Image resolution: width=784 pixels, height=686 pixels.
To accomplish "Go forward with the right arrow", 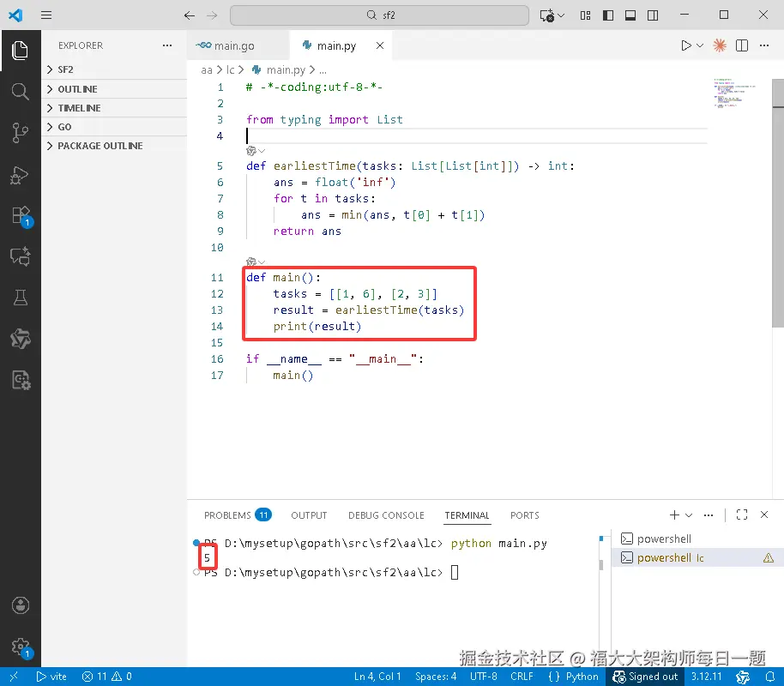I will [x=212, y=15].
